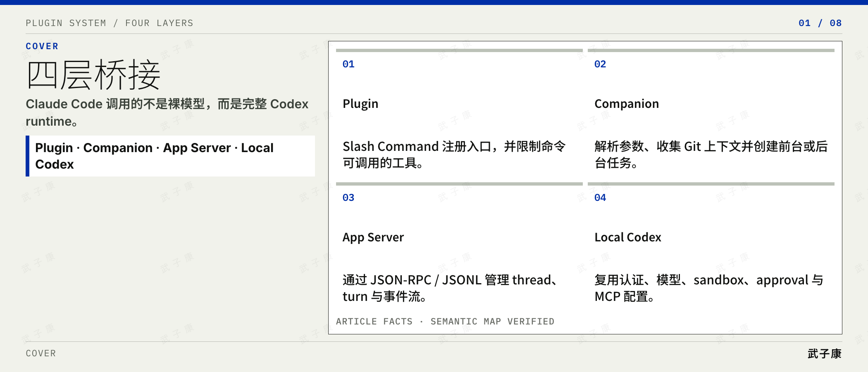
Task: Click the 'Companion' card heading
Action: pos(627,104)
